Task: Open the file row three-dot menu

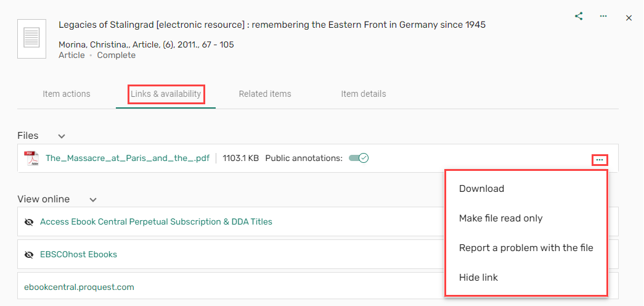Action: point(600,160)
